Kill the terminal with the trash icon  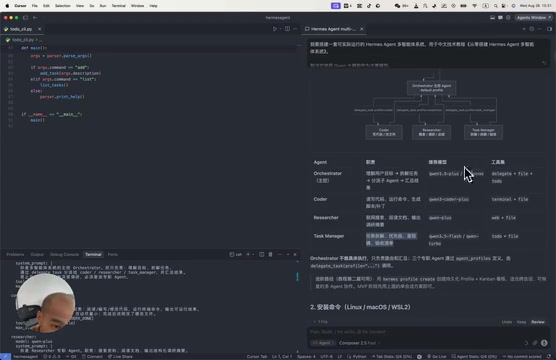[270, 254]
